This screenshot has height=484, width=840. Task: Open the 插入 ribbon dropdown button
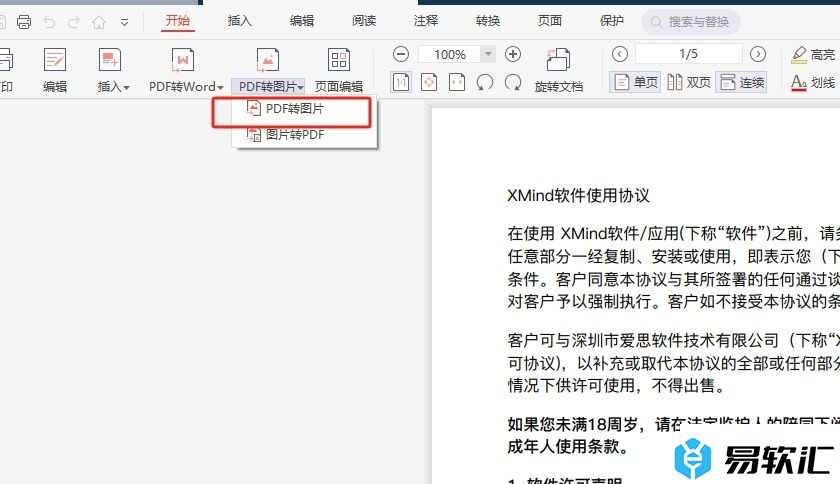click(x=113, y=70)
